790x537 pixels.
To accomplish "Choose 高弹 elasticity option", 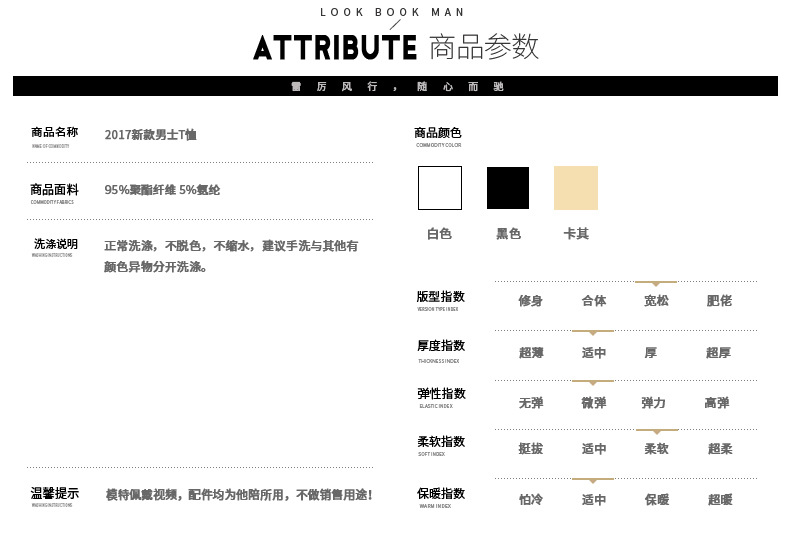I will [x=717, y=403].
